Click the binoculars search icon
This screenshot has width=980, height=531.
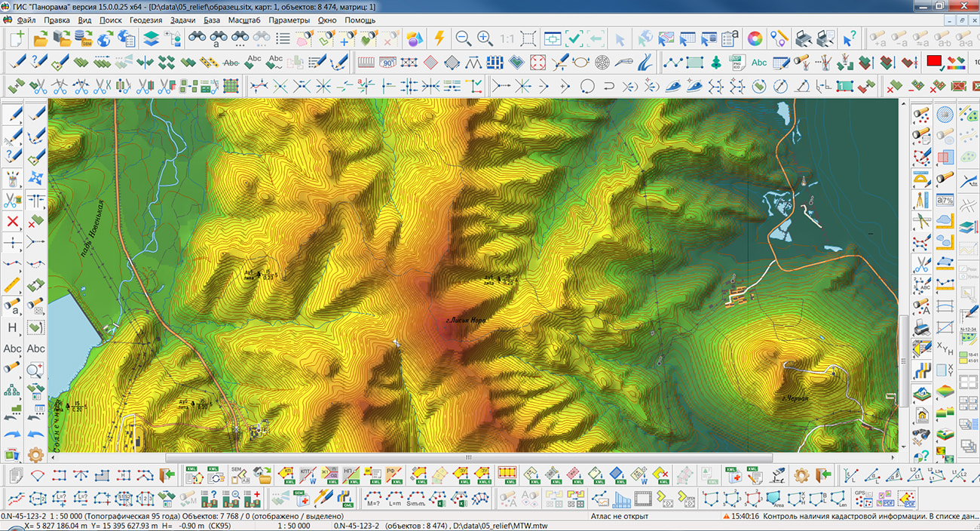[198, 38]
